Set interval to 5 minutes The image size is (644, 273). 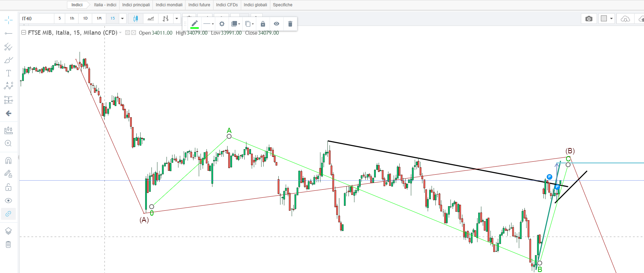pyautogui.click(x=60, y=19)
